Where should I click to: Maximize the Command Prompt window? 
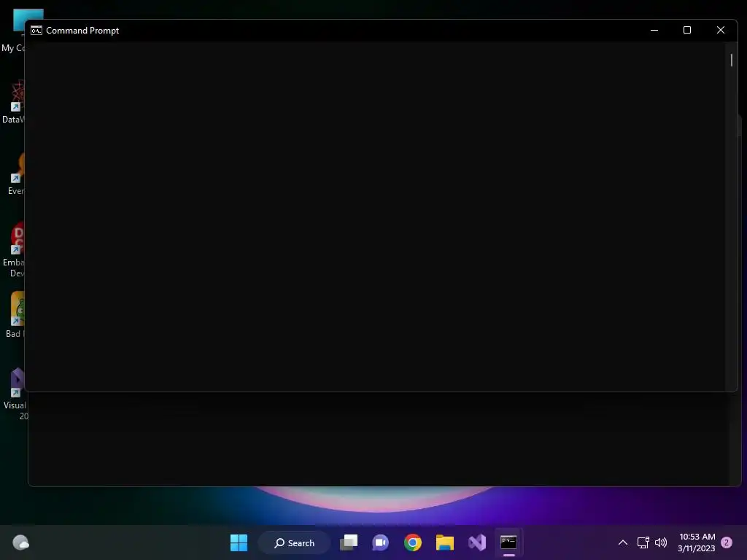(687, 30)
